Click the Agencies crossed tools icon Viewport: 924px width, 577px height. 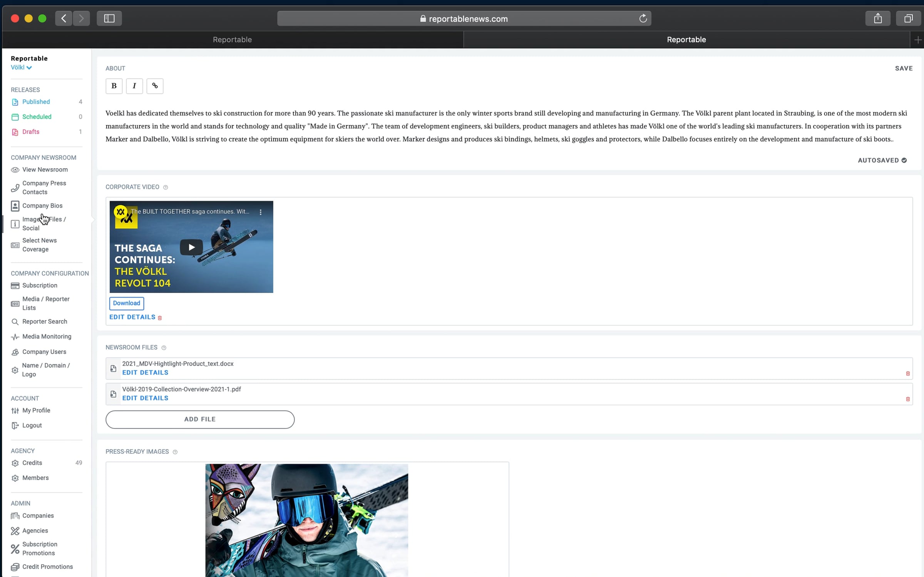click(15, 531)
